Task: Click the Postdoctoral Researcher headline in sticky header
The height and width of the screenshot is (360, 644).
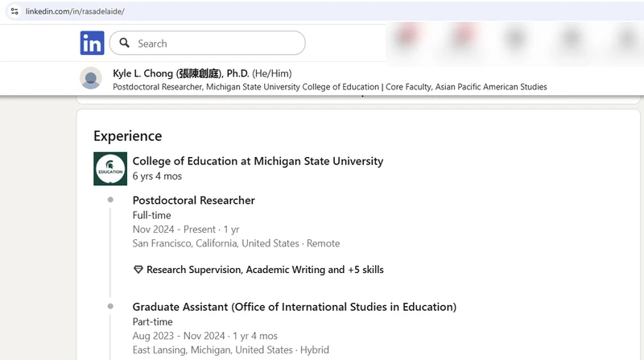Action: [330, 87]
